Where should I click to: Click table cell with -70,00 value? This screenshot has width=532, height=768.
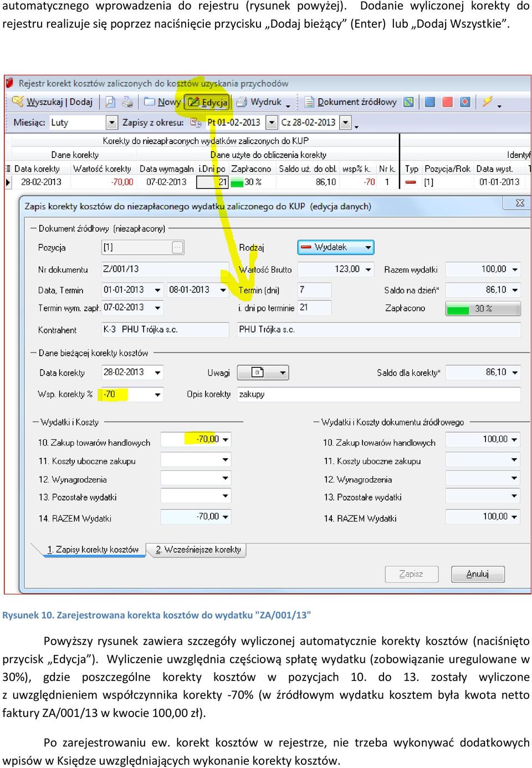pos(103,182)
